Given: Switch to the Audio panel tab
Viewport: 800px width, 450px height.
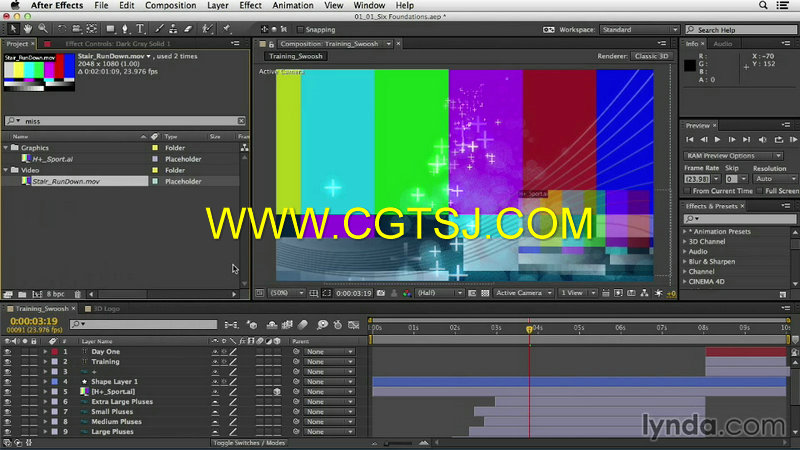Looking at the screenshot, I should tap(722, 44).
